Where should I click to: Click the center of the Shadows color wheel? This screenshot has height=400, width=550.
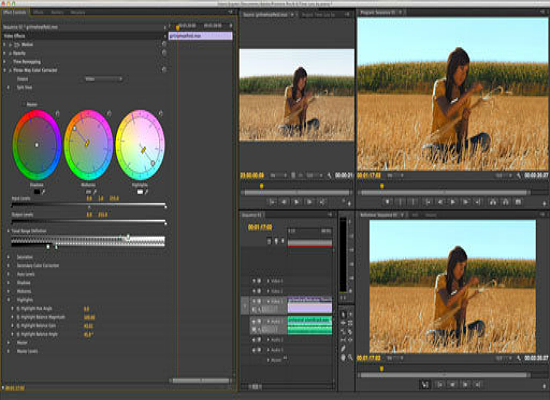coord(36,145)
